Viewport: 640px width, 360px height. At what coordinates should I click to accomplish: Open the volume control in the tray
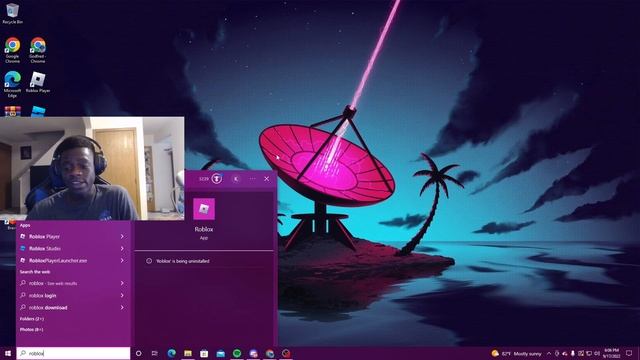tap(597, 353)
